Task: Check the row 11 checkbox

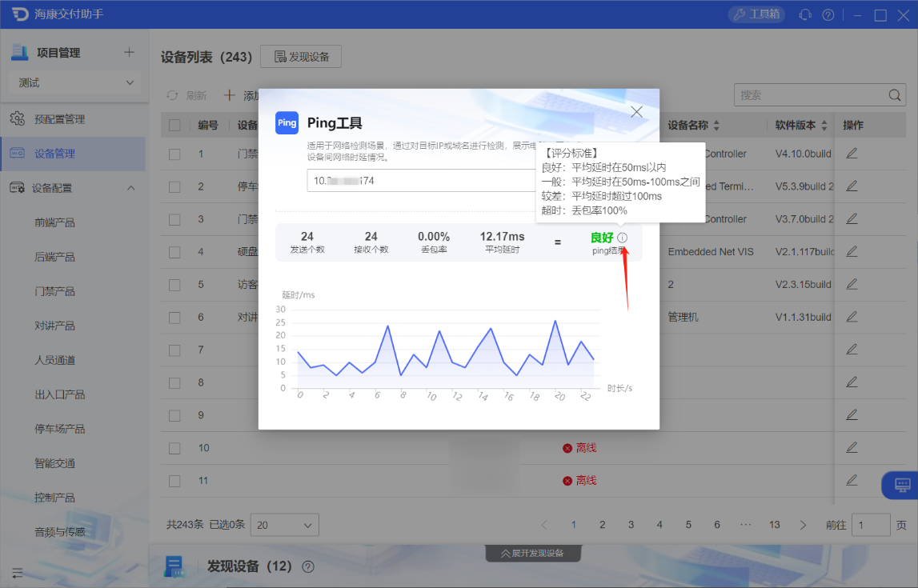Action: pos(174,481)
